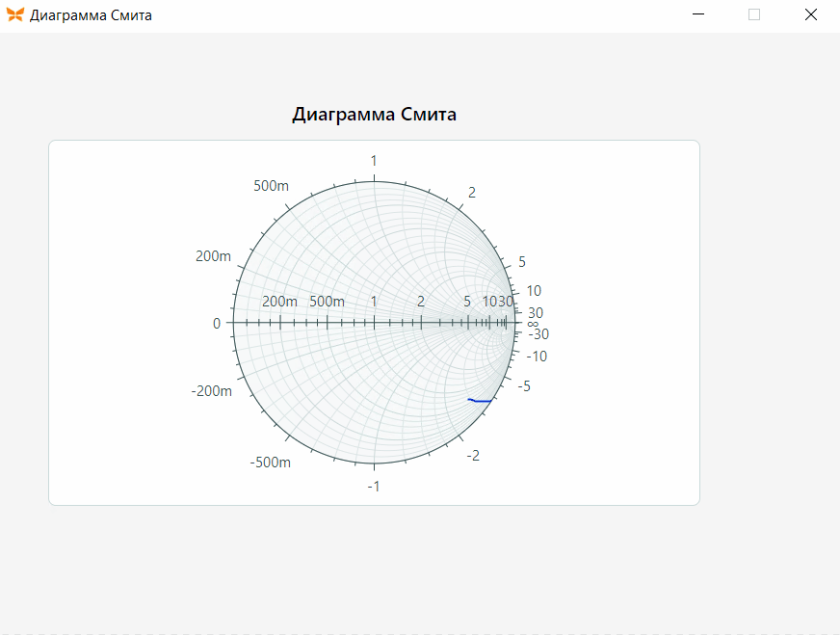Click the outer label 200m on left rim
840x635 pixels.
213,256
